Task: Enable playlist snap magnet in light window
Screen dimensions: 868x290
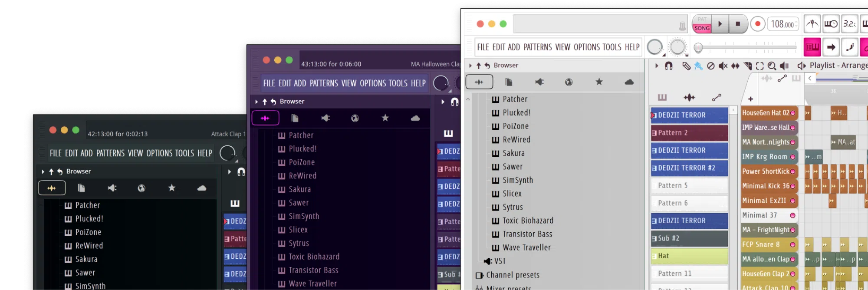Action: pyautogui.click(x=669, y=66)
